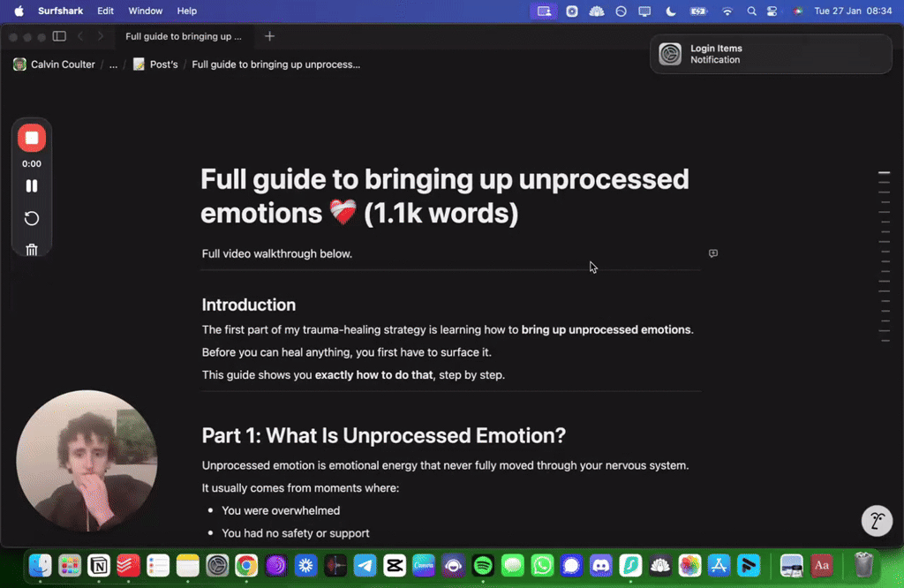Click the purple screen recording indicator
The image size is (904, 588).
tap(545, 11)
